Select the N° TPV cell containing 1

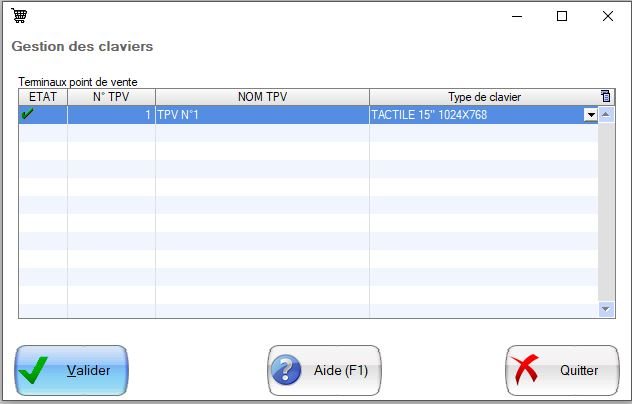point(111,115)
